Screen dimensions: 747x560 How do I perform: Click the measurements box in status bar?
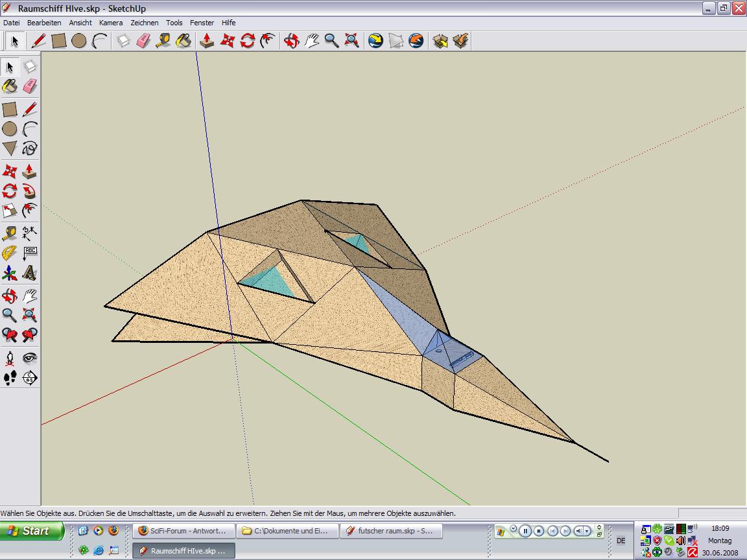coord(711,513)
